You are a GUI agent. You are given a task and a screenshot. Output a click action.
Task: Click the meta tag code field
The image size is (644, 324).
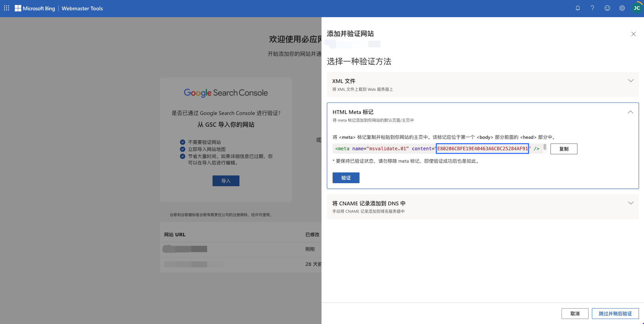coord(438,149)
